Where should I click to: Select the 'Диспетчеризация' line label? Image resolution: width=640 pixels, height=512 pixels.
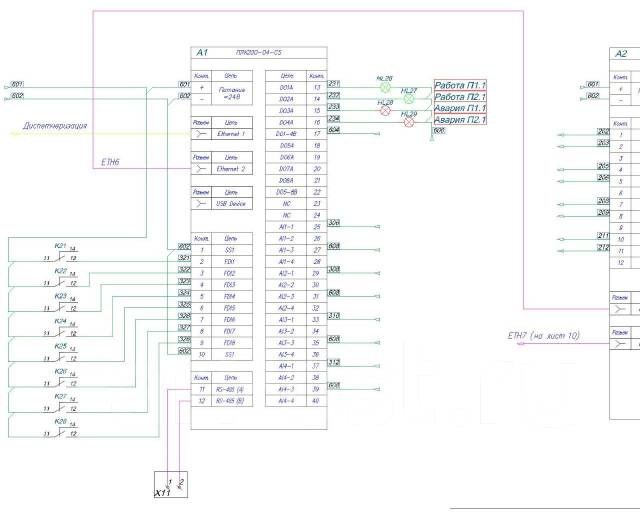coord(56,127)
